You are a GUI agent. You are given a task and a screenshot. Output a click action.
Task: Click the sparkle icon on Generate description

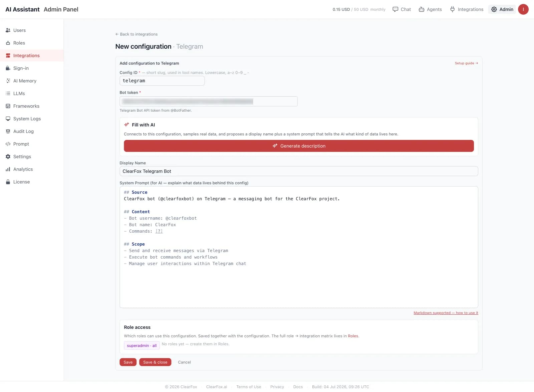[275, 146]
